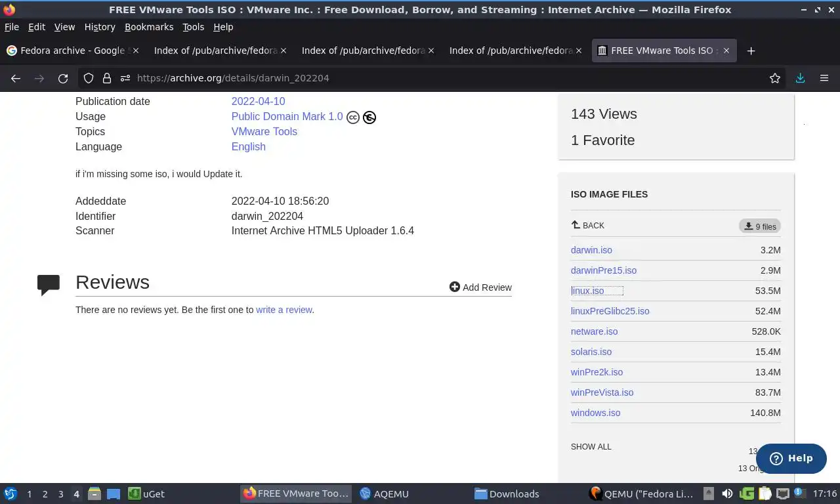Click the Creative Commons icon next to Usage
The width and height of the screenshot is (840, 504).
(353, 117)
